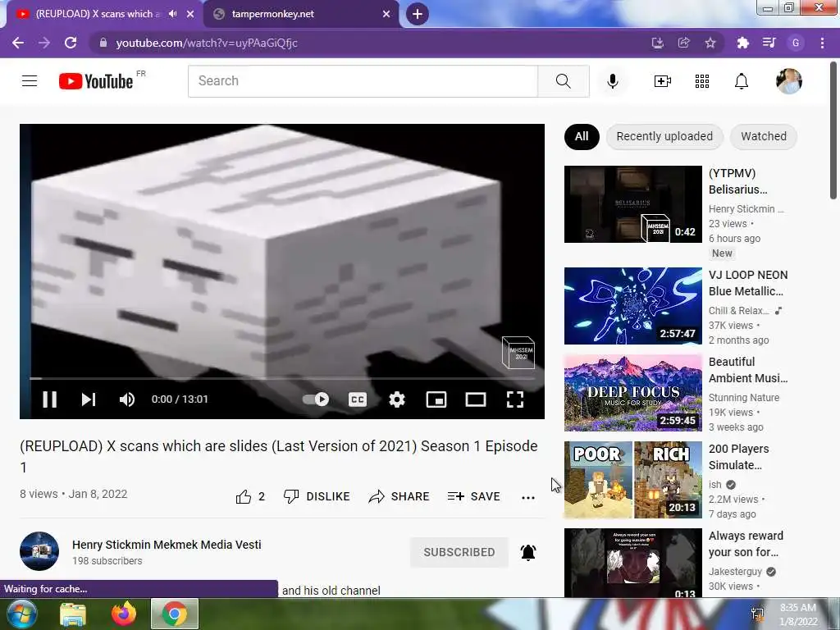Screen dimensions: 840x630
Task: Open Chrome three-dot menu
Action: 822,43
